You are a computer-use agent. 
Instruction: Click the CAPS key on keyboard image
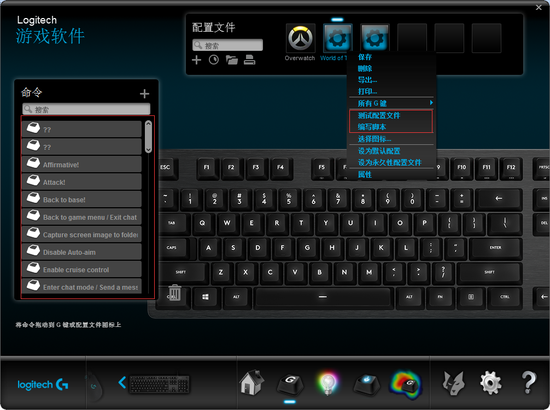[173, 248]
